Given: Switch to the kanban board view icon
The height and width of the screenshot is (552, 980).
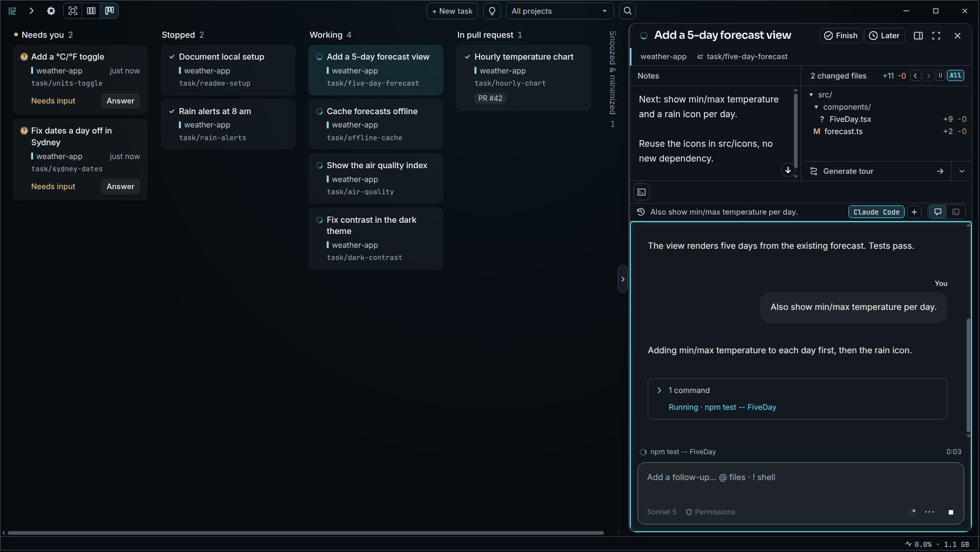Looking at the screenshot, I should coord(110,11).
